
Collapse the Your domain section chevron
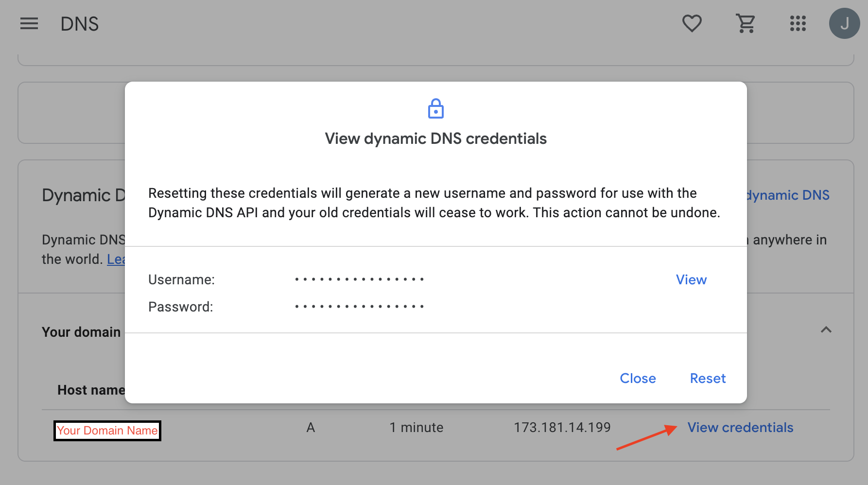tap(825, 330)
